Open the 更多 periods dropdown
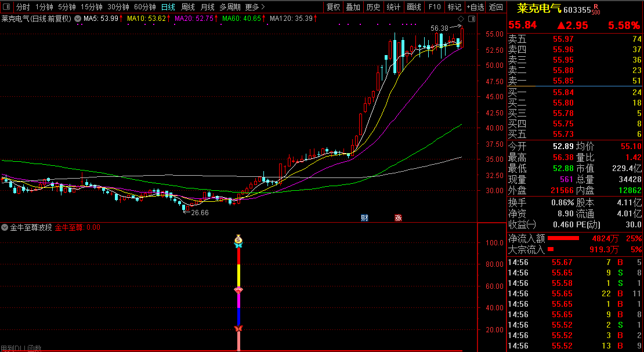The image size is (644, 352). [255, 7]
